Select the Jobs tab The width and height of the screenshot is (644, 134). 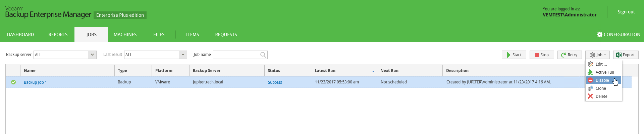pos(91,35)
